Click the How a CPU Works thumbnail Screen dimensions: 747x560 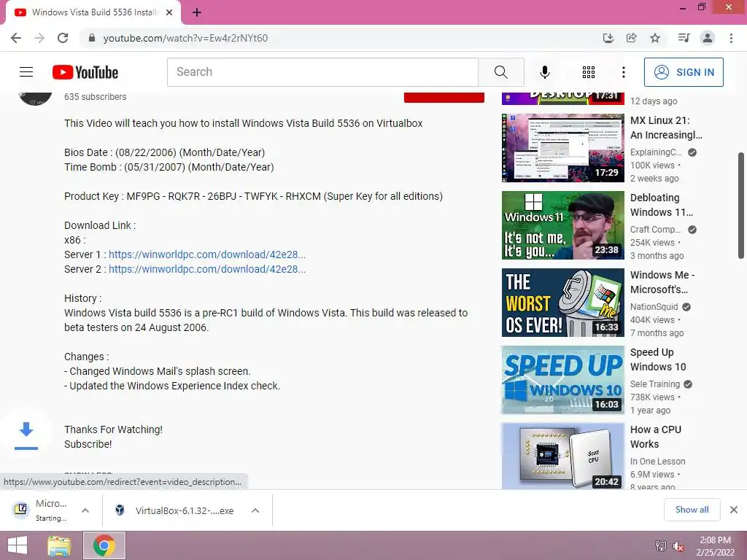(x=562, y=456)
